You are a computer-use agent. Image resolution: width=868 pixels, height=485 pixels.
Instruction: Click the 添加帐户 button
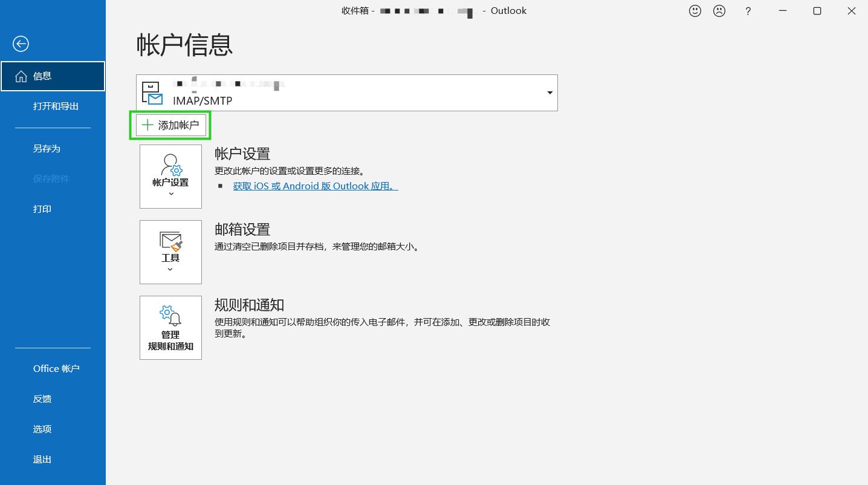(171, 125)
